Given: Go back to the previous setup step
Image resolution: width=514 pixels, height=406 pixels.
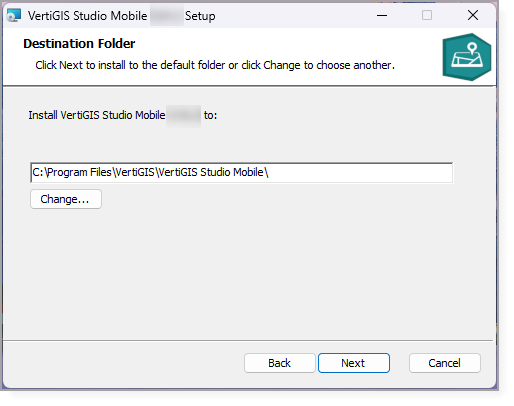Looking at the screenshot, I should 280,363.
